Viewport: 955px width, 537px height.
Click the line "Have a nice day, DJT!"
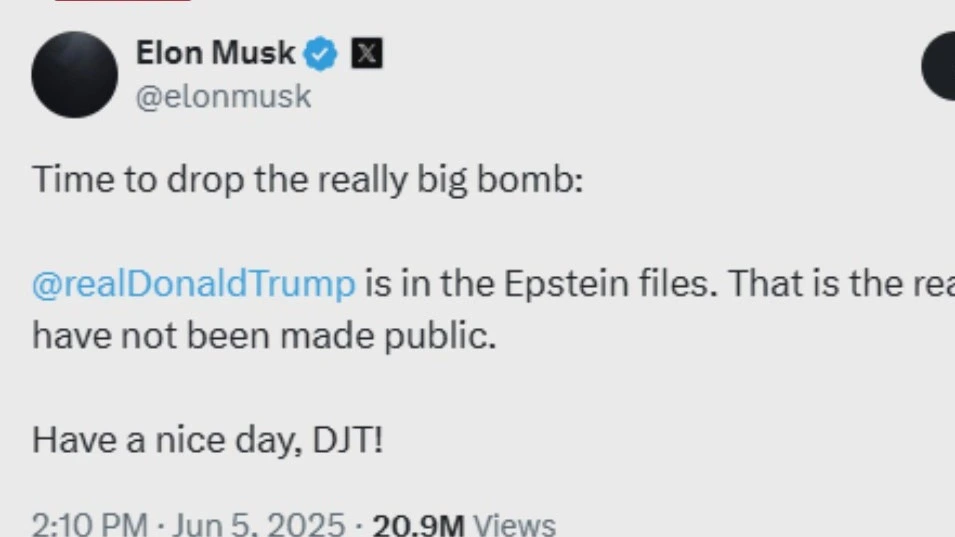coord(207,440)
